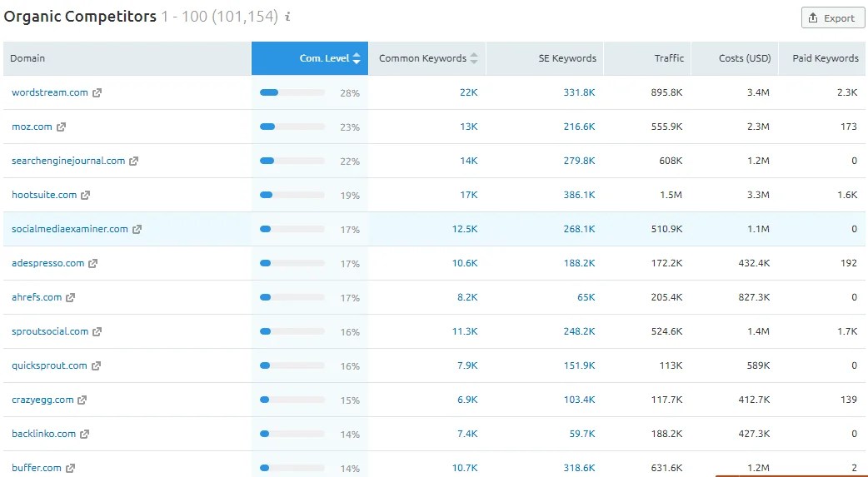Sort by Com. Level column
This screenshot has height=477, width=868.
310,58
